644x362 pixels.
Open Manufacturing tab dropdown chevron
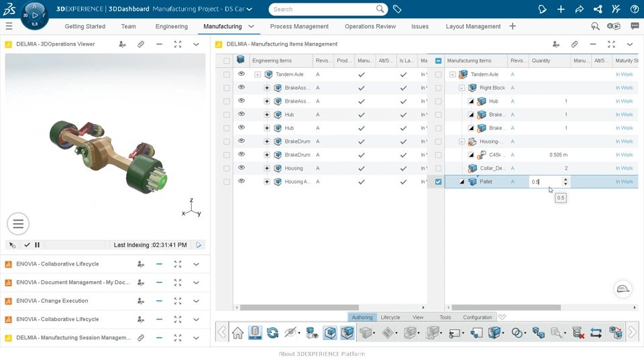click(x=251, y=26)
